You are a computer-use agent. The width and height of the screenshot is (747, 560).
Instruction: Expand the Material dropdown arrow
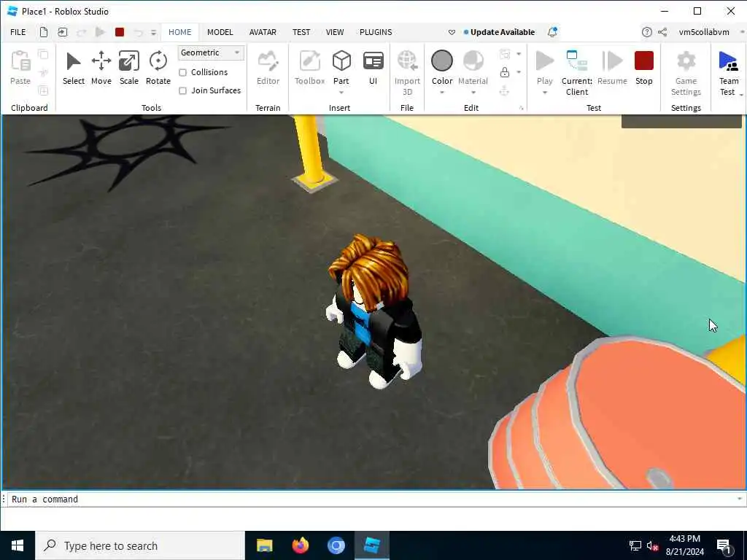(473, 93)
